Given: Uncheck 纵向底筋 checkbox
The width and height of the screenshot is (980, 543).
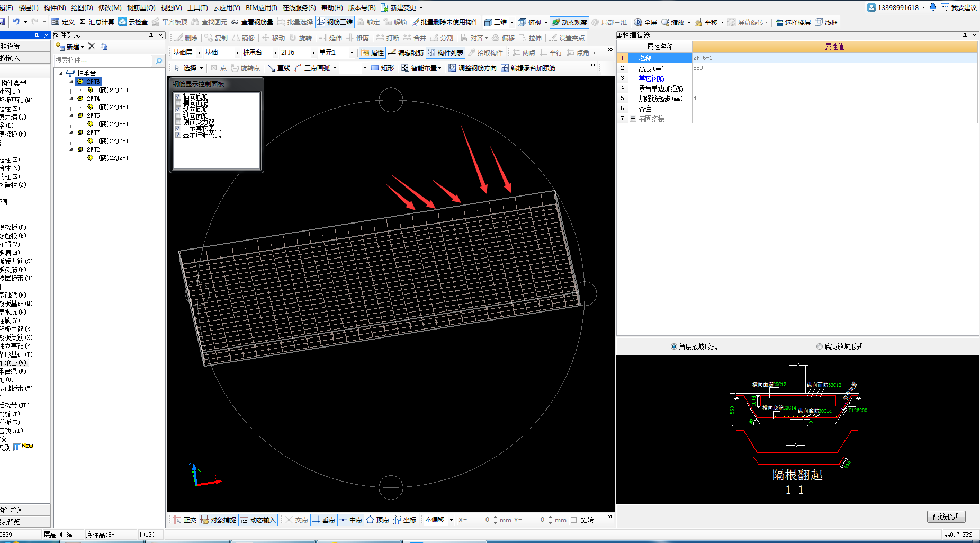Looking at the screenshot, I should coord(178,109).
